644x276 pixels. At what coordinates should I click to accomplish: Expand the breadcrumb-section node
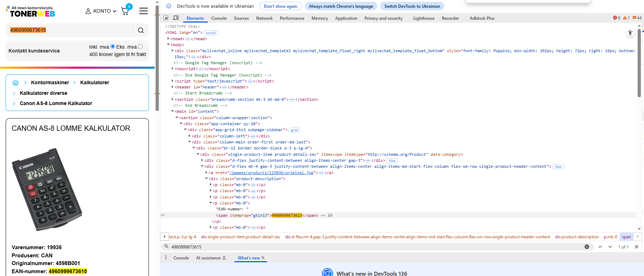[x=173, y=99]
